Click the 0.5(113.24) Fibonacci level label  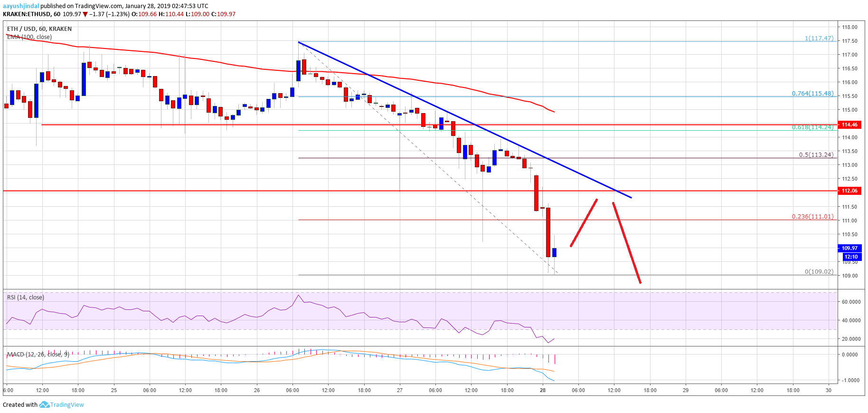click(816, 155)
